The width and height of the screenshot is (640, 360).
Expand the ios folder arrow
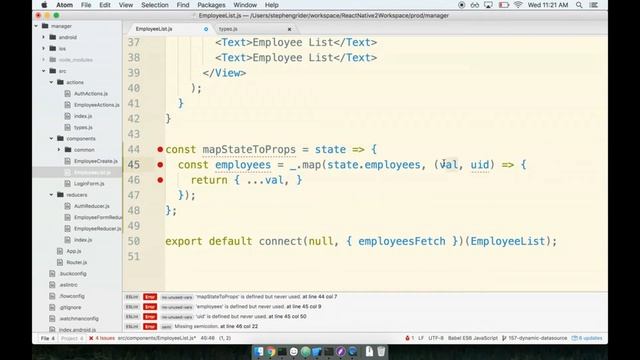click(44, 49)
